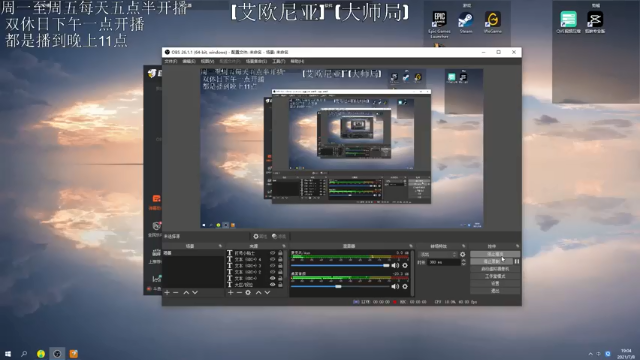Toggle the lock on source 文本 (GDI+) 4
The width and height of the screenshot is (640, 360).
pos(280,259)
